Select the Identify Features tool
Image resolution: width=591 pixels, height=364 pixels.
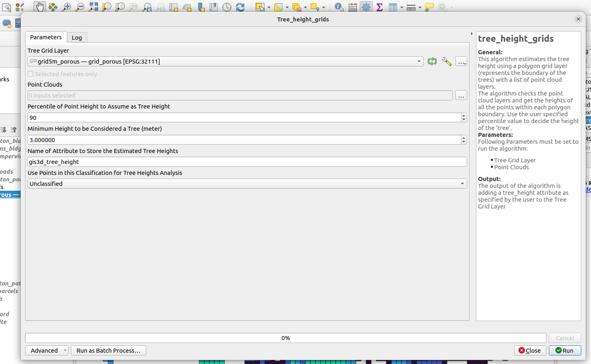click(339, 7)
